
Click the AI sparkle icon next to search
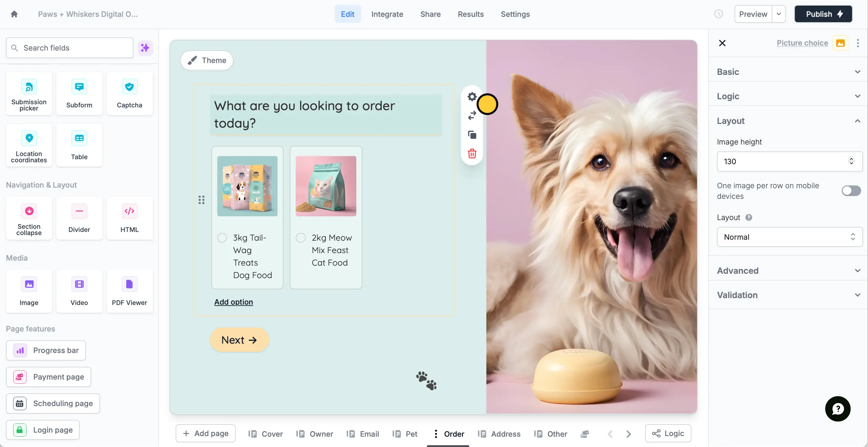pos(145,48)
